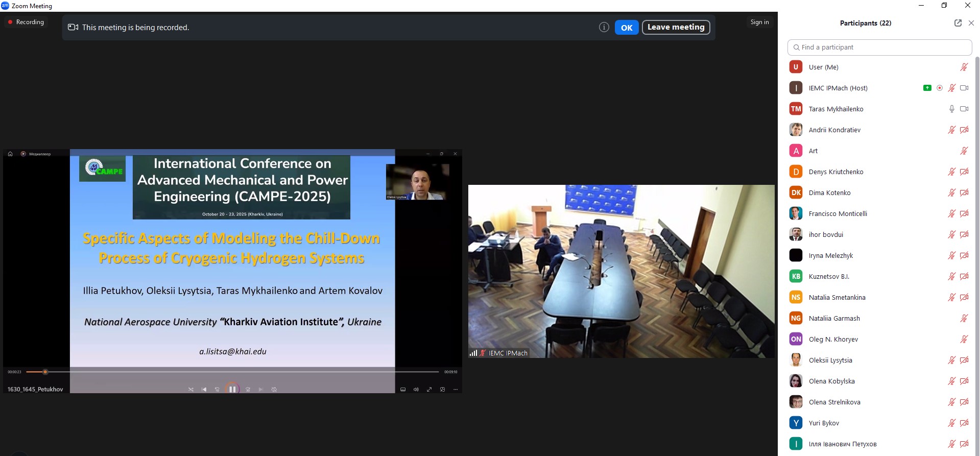Click the OK button on recording notice
Image resolution: width=980 pixels, height=456 pixels.
(626, 28)
